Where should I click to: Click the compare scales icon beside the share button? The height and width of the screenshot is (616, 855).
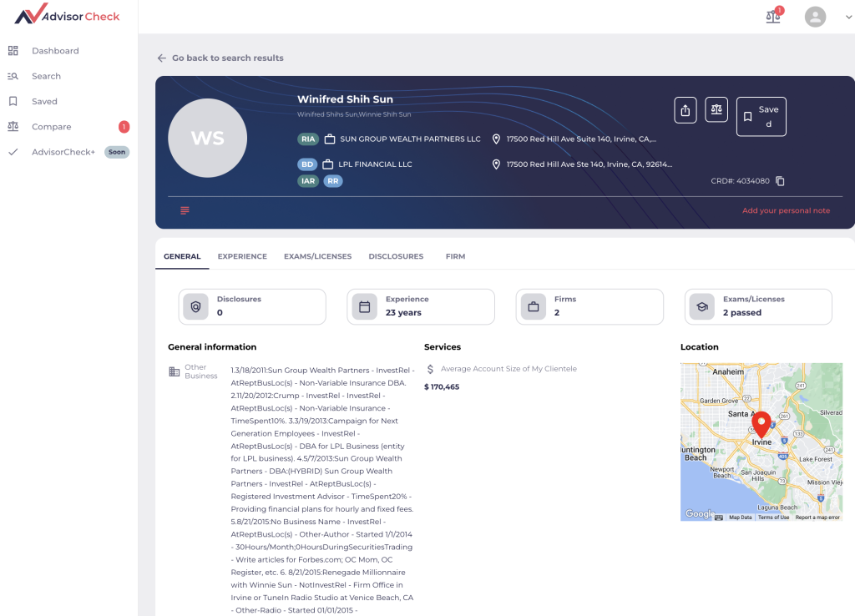[716, 109]
